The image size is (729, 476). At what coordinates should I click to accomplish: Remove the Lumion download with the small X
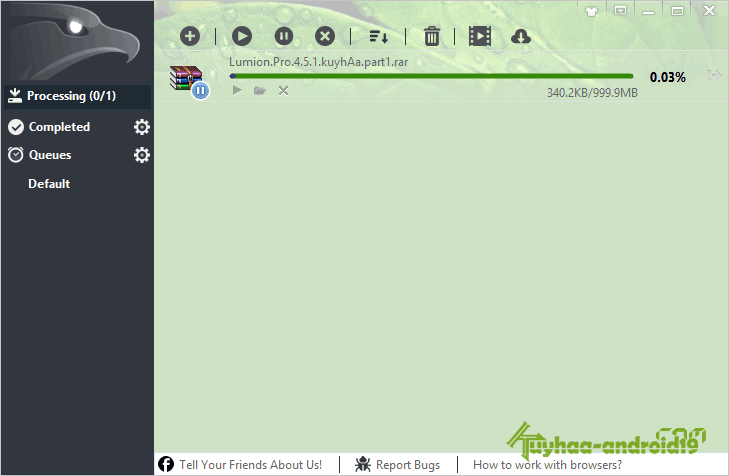coord(283,91)
